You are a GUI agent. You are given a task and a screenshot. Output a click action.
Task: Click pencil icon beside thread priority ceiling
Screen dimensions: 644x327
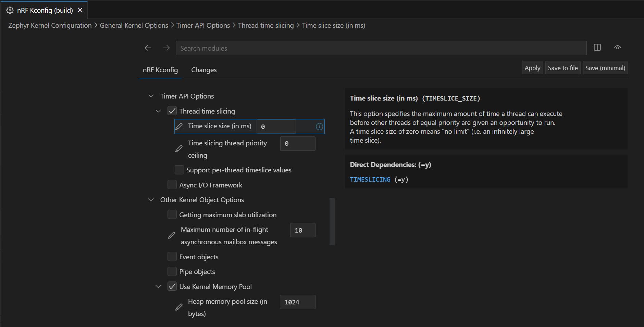(x=179, y=149)
